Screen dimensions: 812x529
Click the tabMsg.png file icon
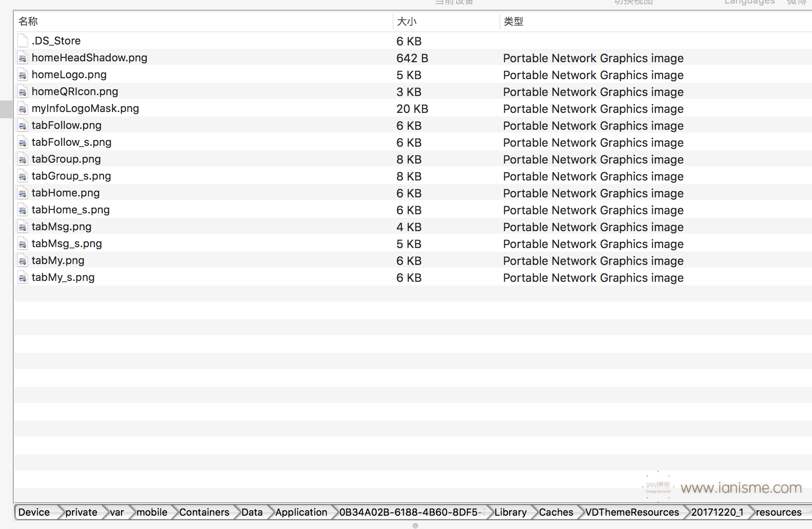pos(23,227)
